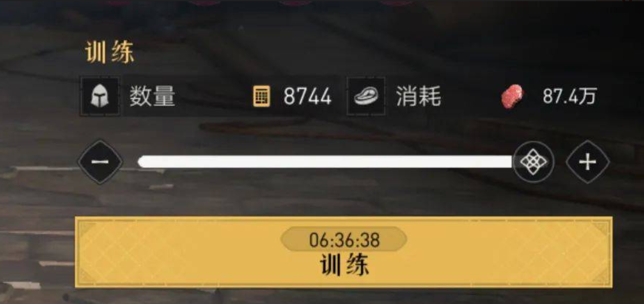Select the 数量 quantity label
This screenshot has height=304, width=644.
point(152,96)
